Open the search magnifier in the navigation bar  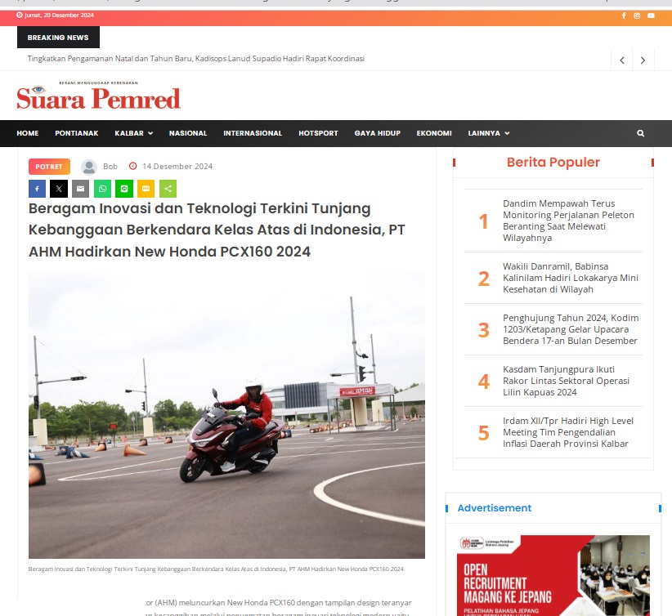tap(641, 133)
